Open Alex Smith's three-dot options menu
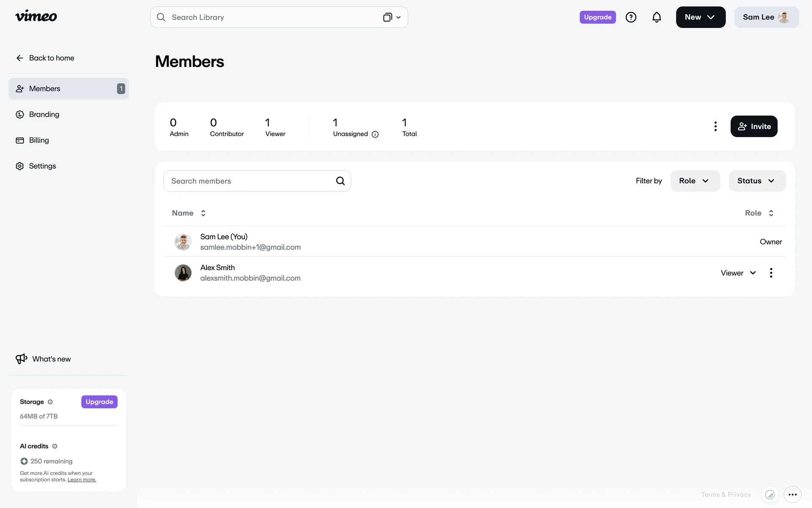Viewport: 812px width, 508px height. tap(771, 273)
